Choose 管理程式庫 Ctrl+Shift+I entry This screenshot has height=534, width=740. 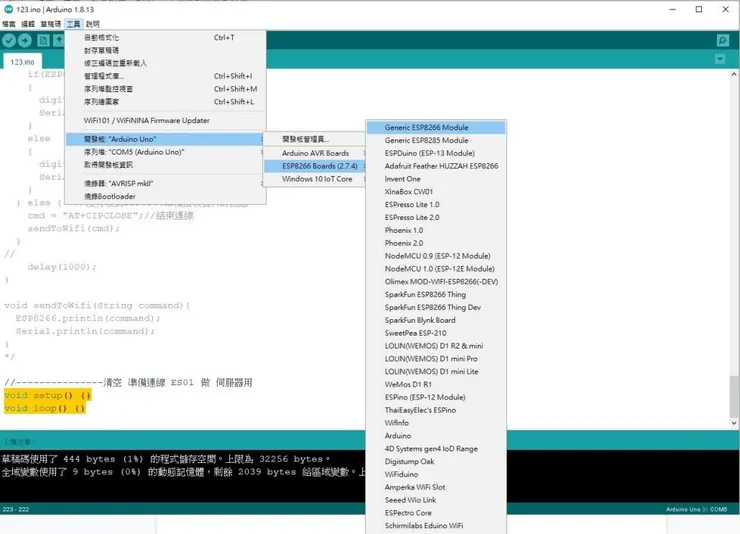pos(165,76)
